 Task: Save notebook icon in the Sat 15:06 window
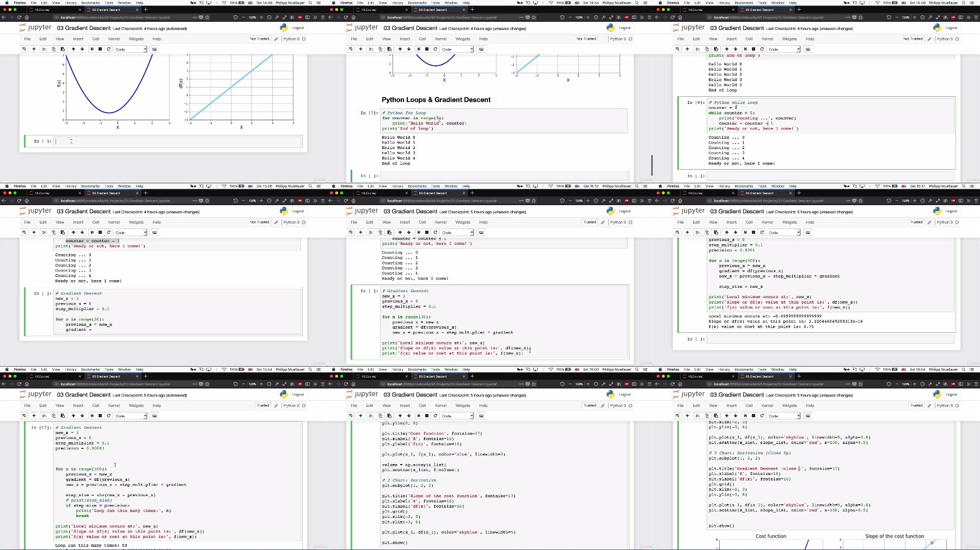[24, 232]
